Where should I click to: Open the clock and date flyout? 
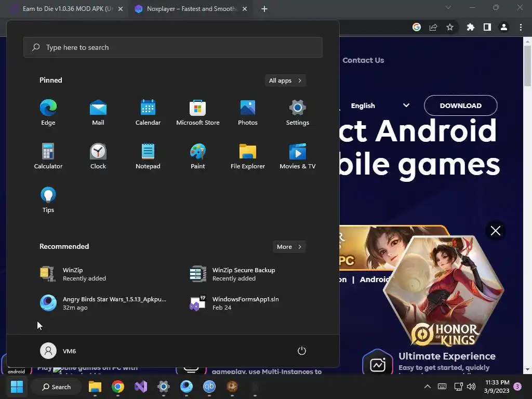497,387
